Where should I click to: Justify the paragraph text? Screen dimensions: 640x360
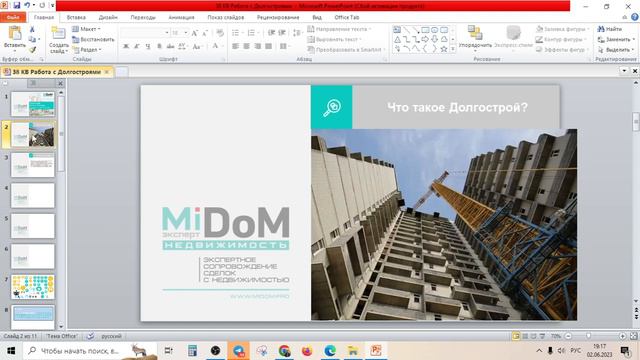click(x=269, y=46)
